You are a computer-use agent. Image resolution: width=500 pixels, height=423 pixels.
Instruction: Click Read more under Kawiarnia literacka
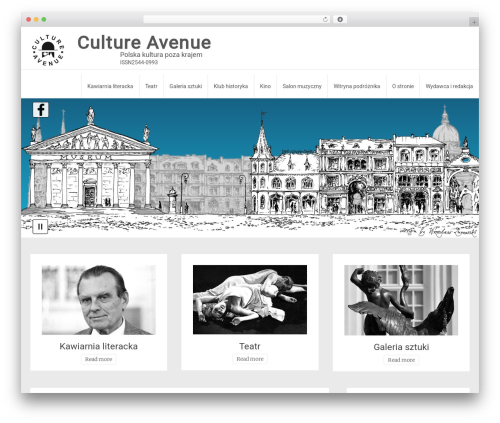pyautogui.click(x=98, y=359)
